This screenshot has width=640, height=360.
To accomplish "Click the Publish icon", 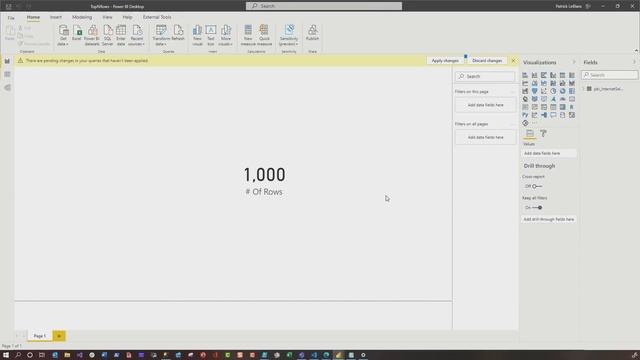I will click(313, 33).
